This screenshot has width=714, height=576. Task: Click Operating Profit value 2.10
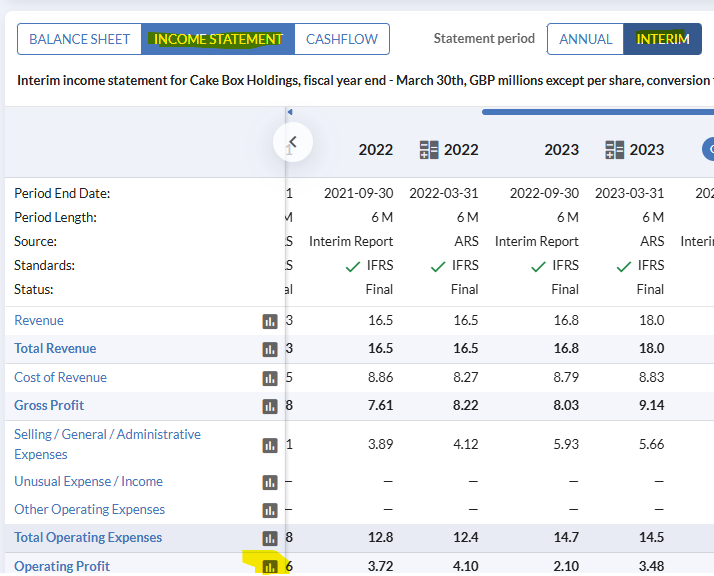coord(566,566)
